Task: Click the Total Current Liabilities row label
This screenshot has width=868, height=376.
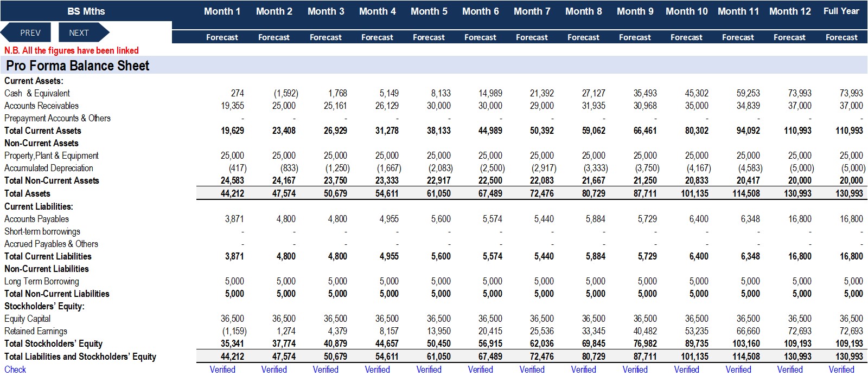Action: [48, 256]
